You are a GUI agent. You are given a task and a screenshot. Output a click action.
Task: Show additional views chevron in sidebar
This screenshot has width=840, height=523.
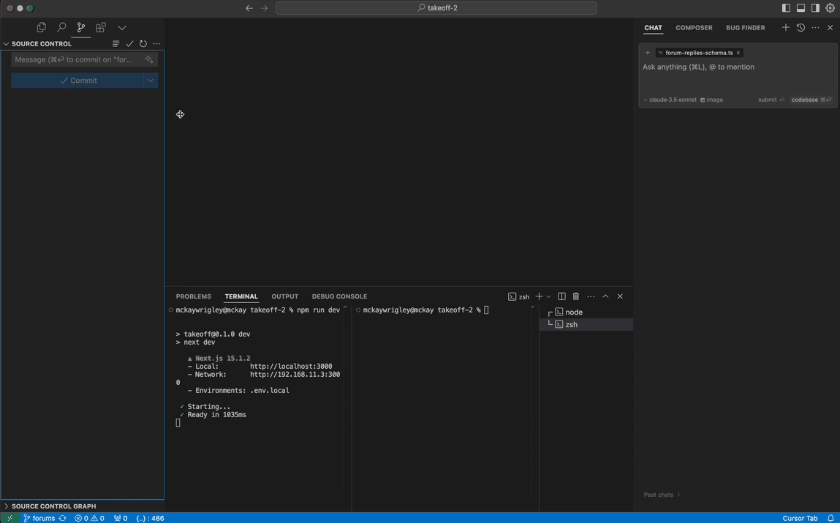click(122, 27)
